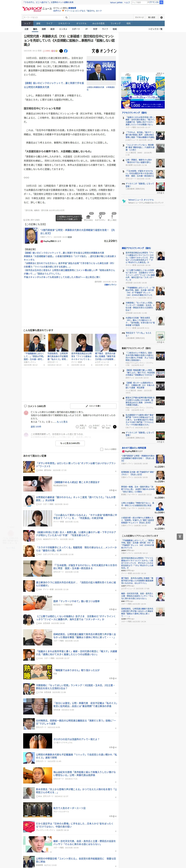Open the 経済 category
The image size is (186, 868).
pyautogui.click(x=52, y=29)
